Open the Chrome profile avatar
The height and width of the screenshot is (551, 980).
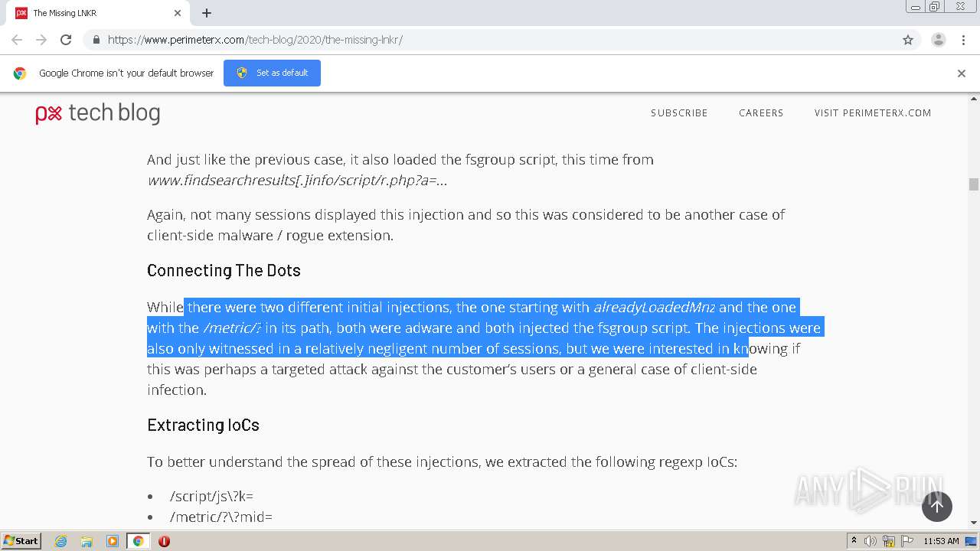[x=939, y=40]
